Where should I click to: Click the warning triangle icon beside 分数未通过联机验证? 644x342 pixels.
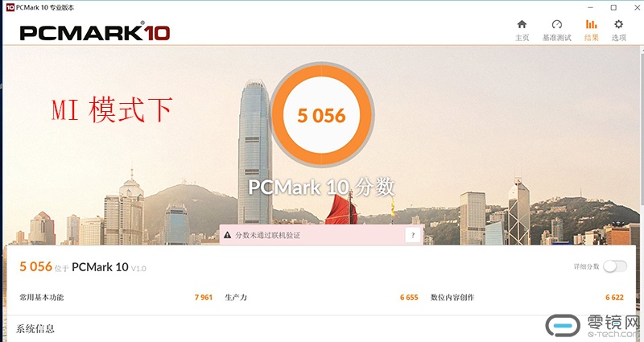click(227, 235)
